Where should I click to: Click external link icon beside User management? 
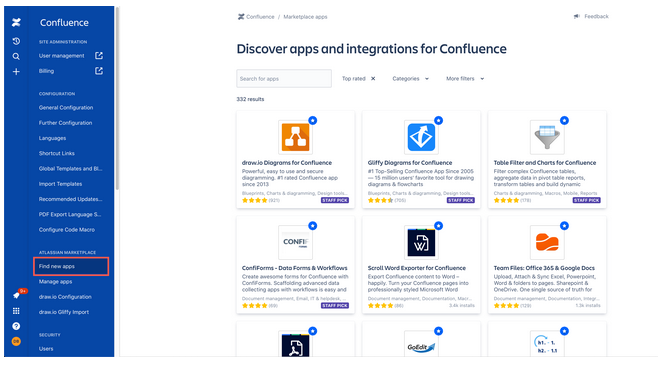tap(99, 55)
